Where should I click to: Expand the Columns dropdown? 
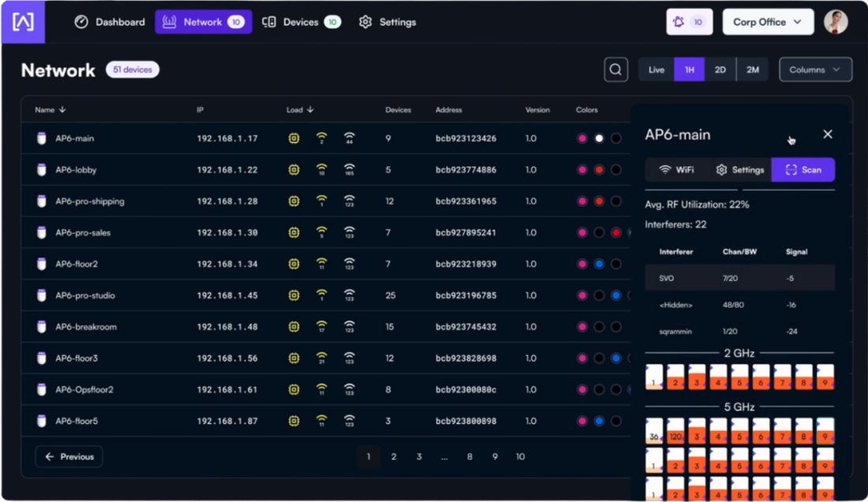click(x=815, y=69)
